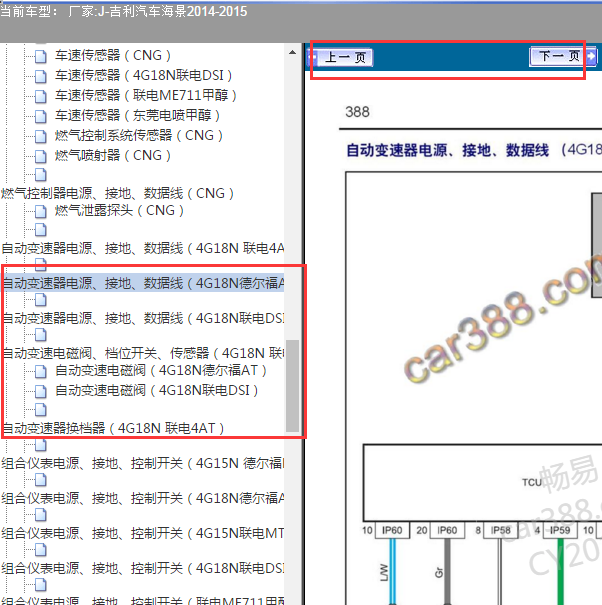Screen dimensions: 602x605
Task: Click 当前车型 vehicle model header text
Action: click(x=123, y=11)
